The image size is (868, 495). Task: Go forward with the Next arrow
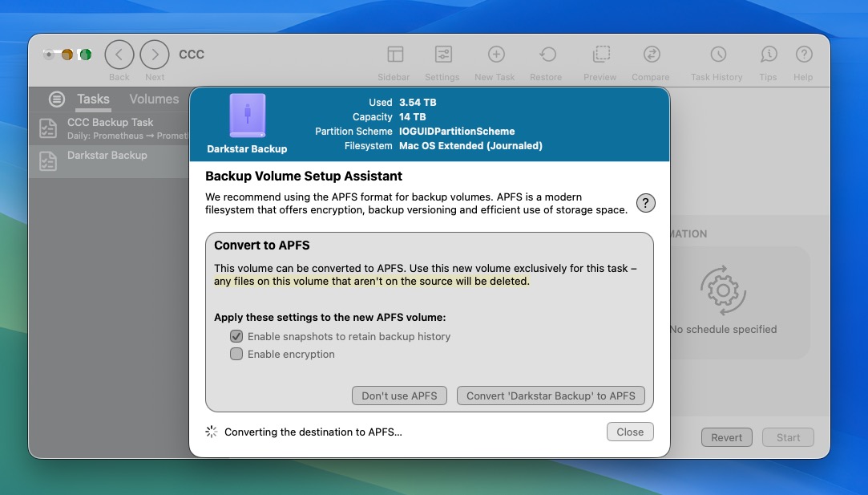155,55
